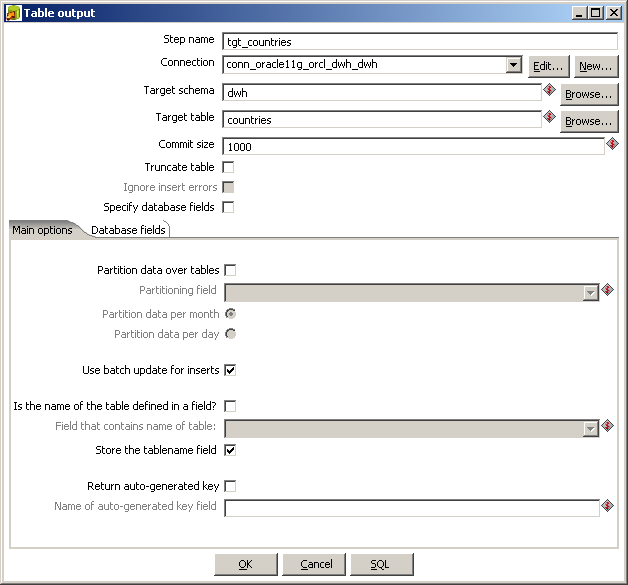Expand Field that contains name of table dropdown

[x=590, y=429]
